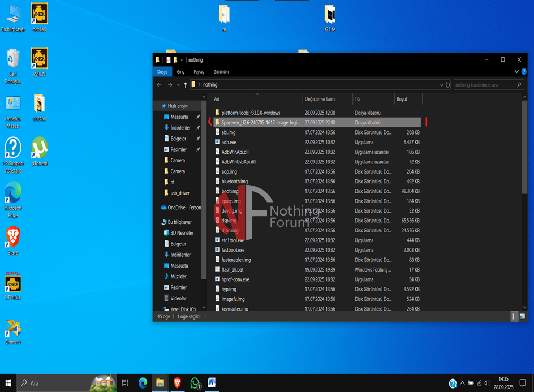Select the flash_all.bat file
534x392 pixels.
[232, 269]
